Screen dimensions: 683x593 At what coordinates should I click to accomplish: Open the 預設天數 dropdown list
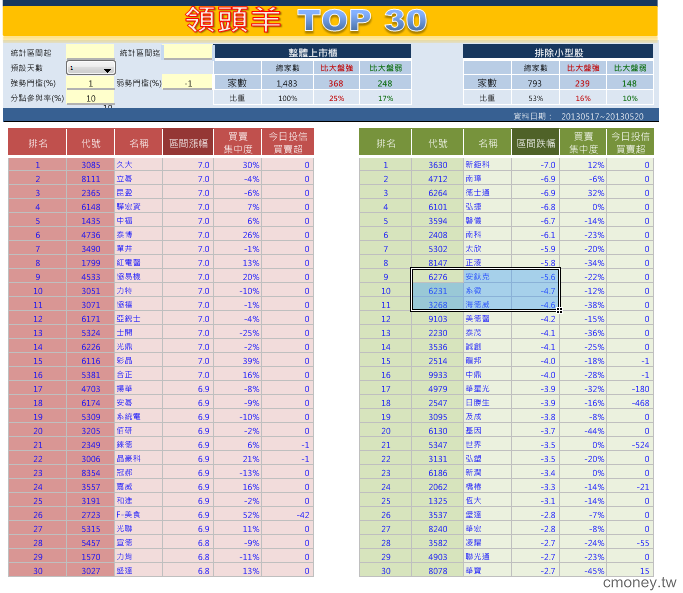click(91, 68)
